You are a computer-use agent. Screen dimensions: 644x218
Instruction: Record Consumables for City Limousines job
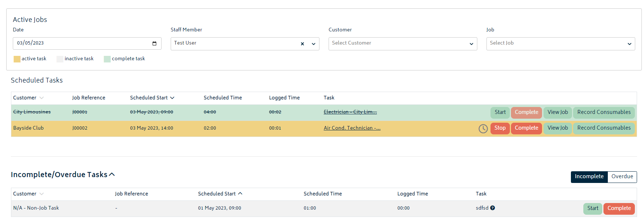(604, 112)
